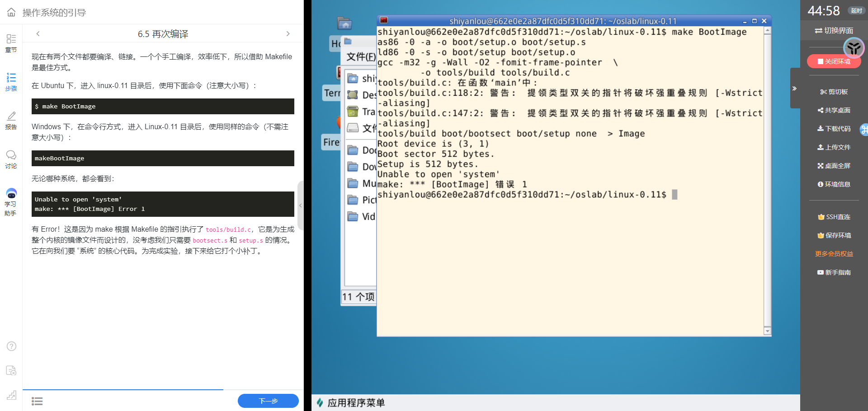Open the 应用程序菜单 applications menu

click(x=351, y=402)
